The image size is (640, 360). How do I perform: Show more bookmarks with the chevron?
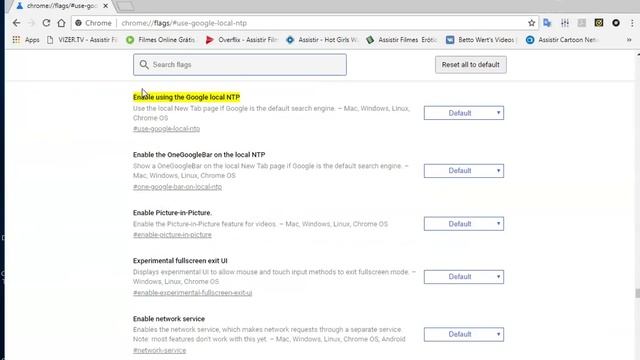(x=629, y=40)
